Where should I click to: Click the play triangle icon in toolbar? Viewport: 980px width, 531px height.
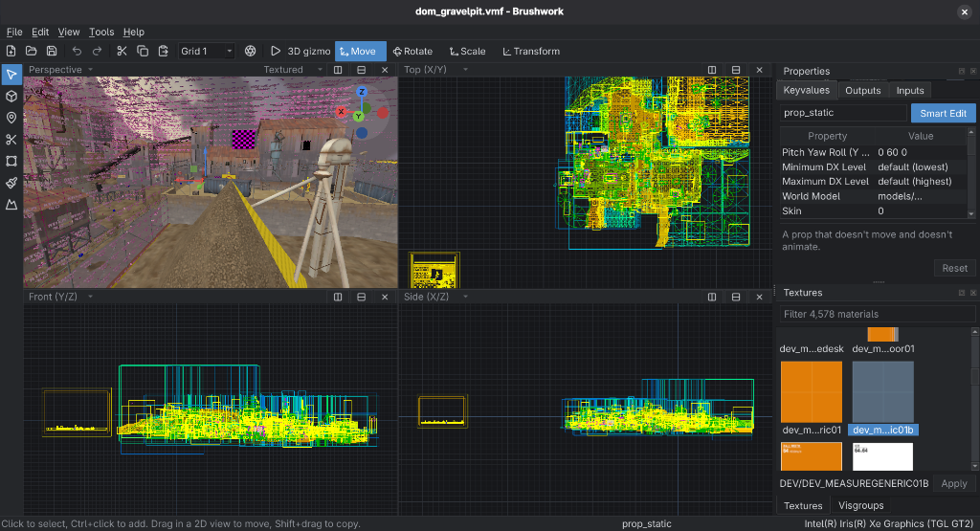(275, 52)
